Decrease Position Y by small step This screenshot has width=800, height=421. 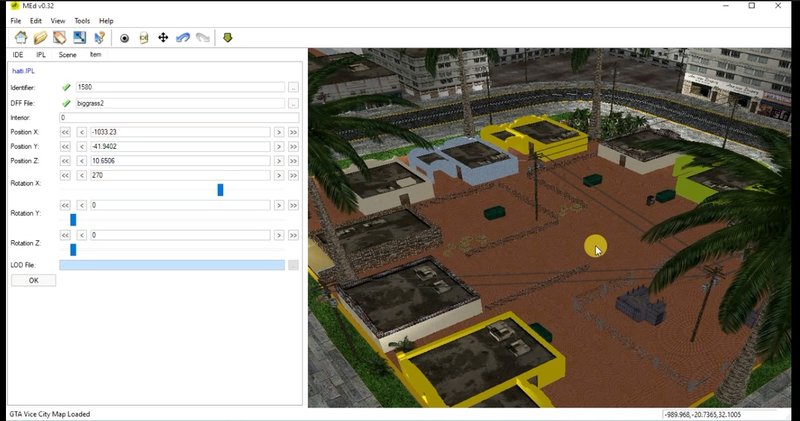82,146
